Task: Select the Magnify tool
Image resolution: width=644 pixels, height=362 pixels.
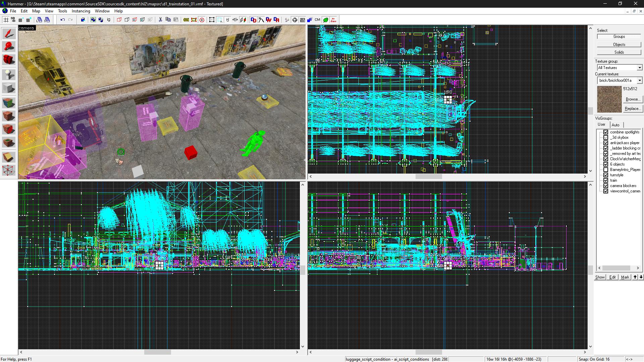Action: [9, 47]
